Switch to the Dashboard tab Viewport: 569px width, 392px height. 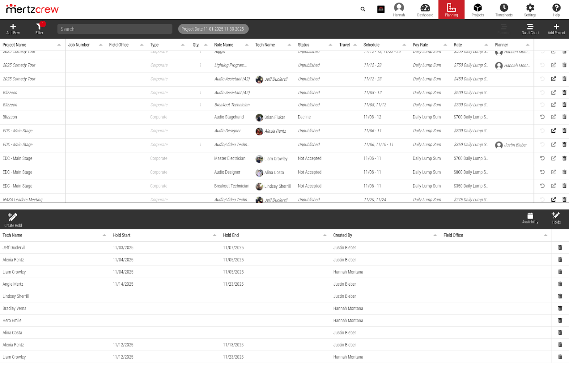tap(425, 10)
